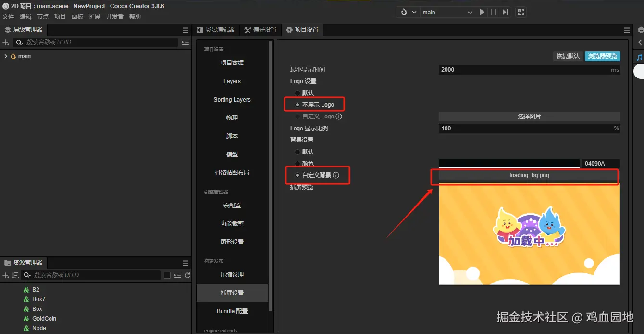Image resolution: width=644 pixels, height=334 pixels.
Task: Select the 自定义背景 radio option
Action: pos(297,175)
